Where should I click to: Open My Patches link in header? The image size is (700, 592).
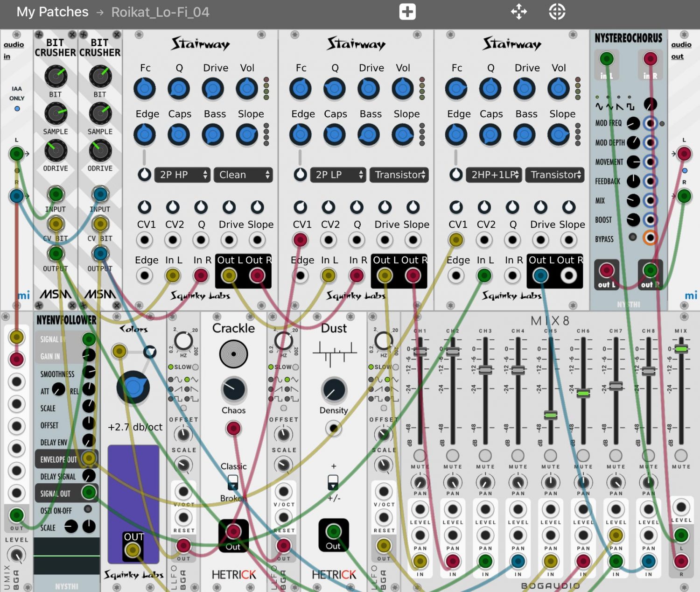(52, 12)
